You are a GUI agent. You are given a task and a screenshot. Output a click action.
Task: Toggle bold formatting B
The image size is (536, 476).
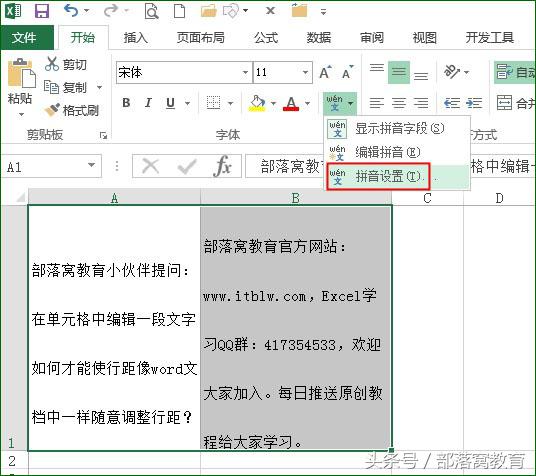(x=126, y=103)
